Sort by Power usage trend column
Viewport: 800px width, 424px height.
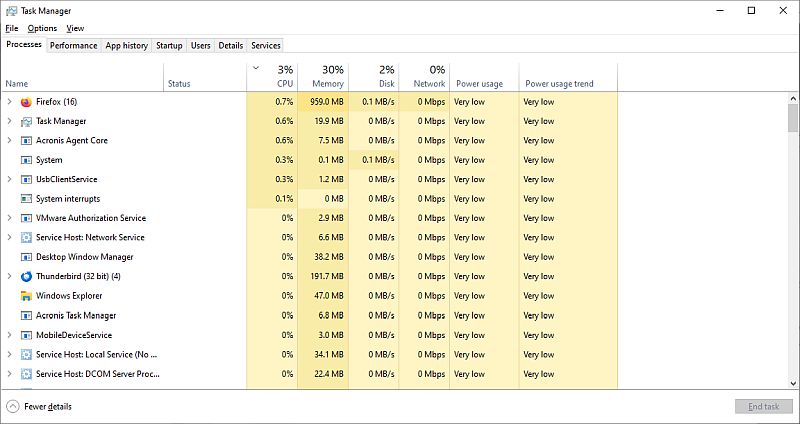(x=568, y=78)
